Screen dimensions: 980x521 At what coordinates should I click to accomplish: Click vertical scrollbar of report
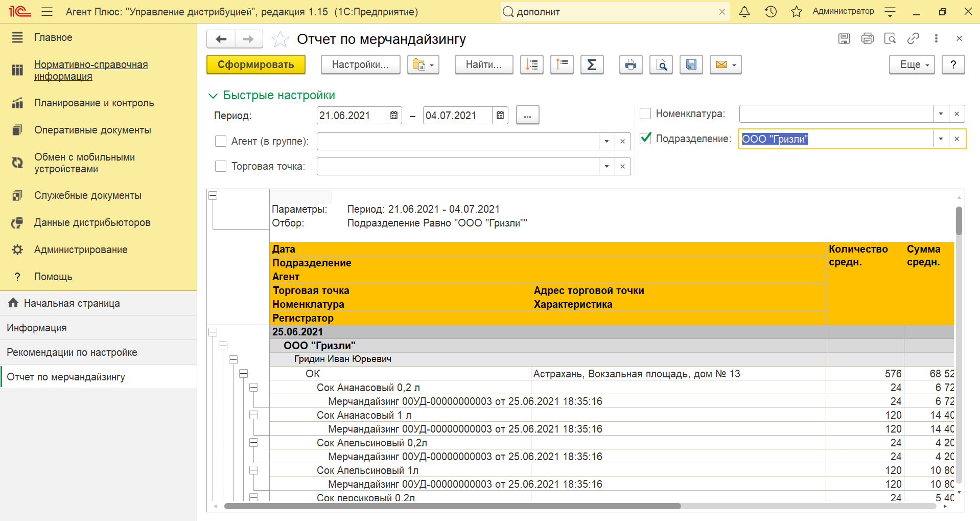coord(959,221)
